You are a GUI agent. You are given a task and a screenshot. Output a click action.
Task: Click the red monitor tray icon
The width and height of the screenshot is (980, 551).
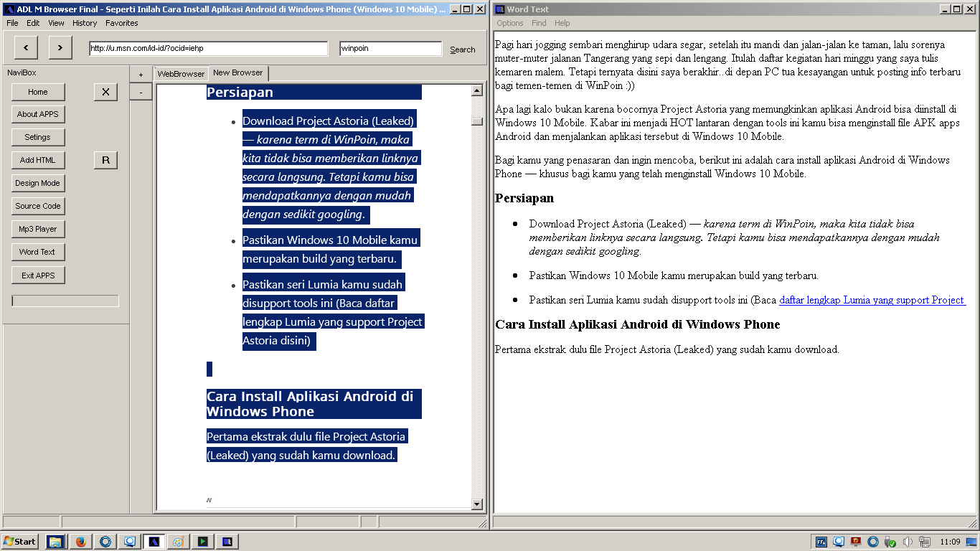856,542
